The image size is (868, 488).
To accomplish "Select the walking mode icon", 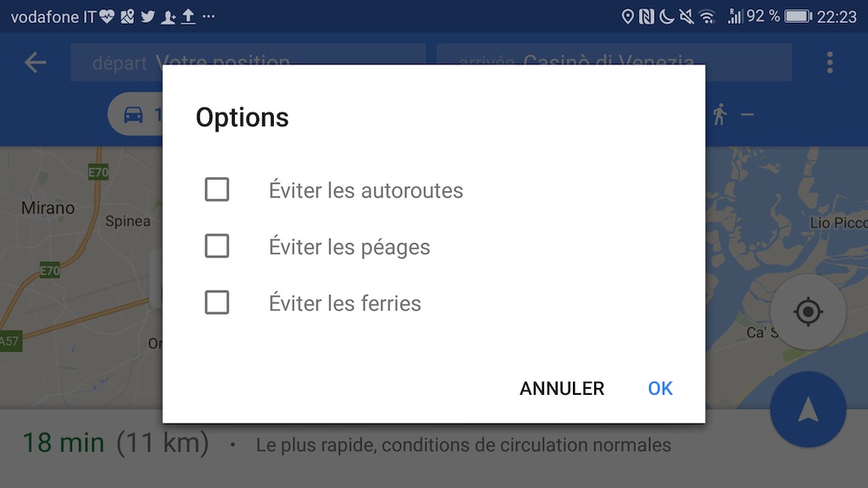I will (x=720, y=114).
